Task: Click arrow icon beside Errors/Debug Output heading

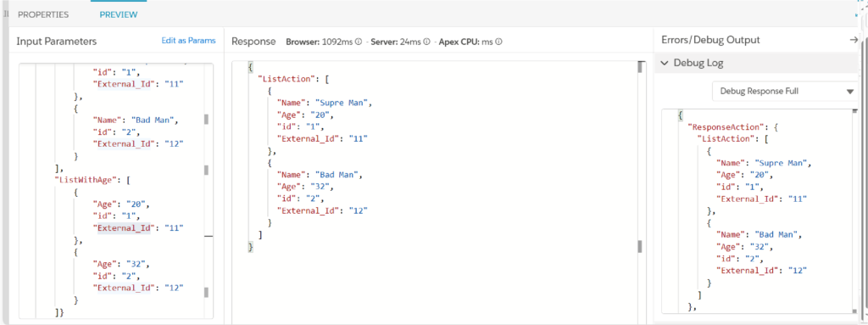Action: 853,40
